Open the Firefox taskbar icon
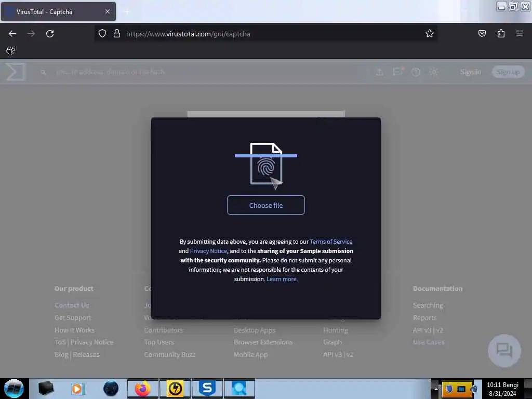The height and width of the screenshot is (399, 532). click(143, 389)
